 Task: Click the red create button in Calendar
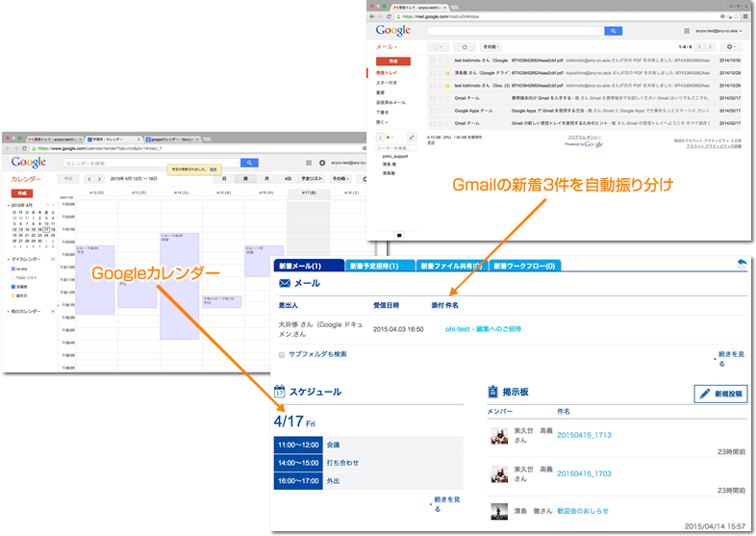point(22,193)
